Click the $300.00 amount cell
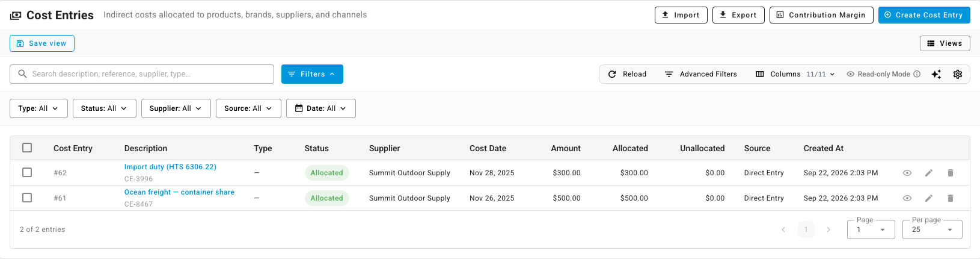This screenshot has height=259, width=980. tap(566, 173)
